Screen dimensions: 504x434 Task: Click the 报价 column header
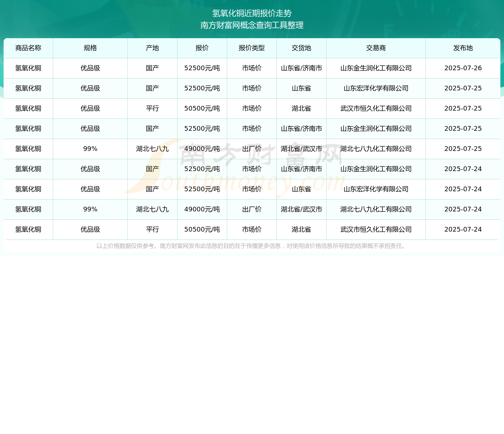coord(202,48)
